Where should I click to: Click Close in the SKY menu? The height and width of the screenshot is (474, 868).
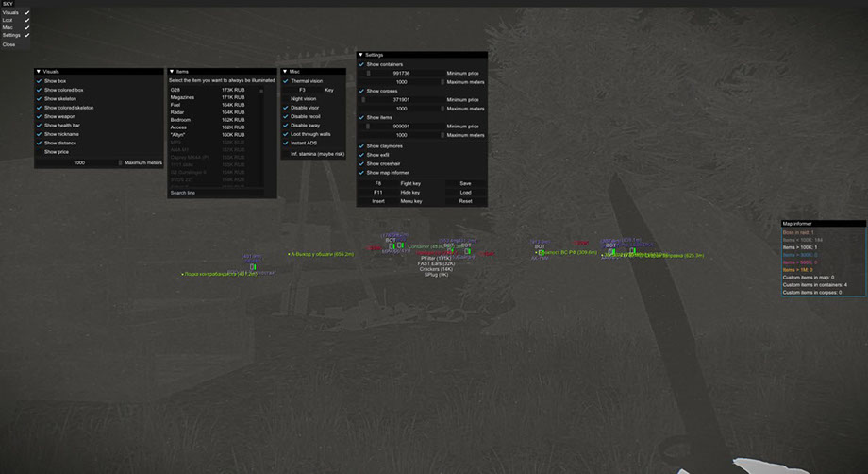pos(8,44)
